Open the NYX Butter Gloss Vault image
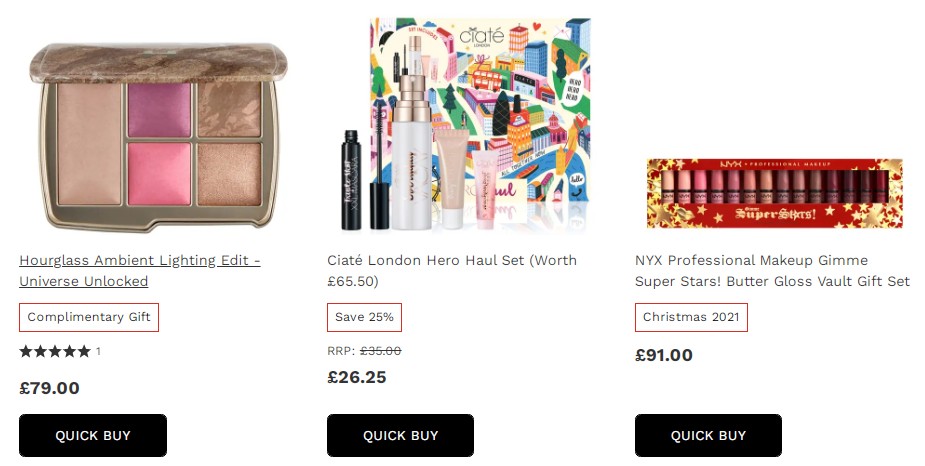Image resolution: width=925 pixels, height=466 pixels. pos(774,193)
